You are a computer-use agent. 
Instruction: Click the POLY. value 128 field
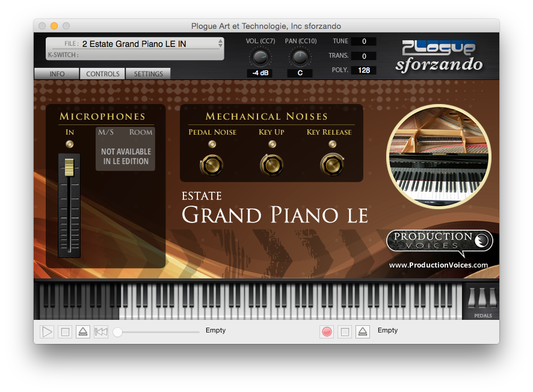[x=364, y=70]
